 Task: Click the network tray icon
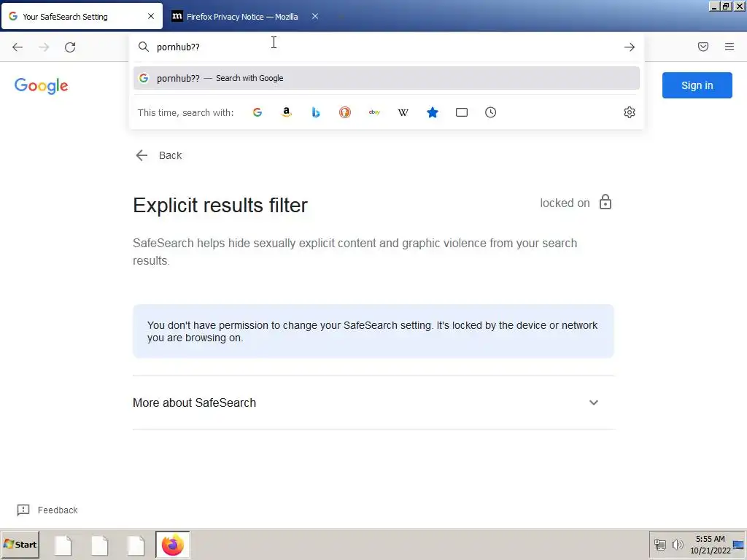[x=659, y=544]
